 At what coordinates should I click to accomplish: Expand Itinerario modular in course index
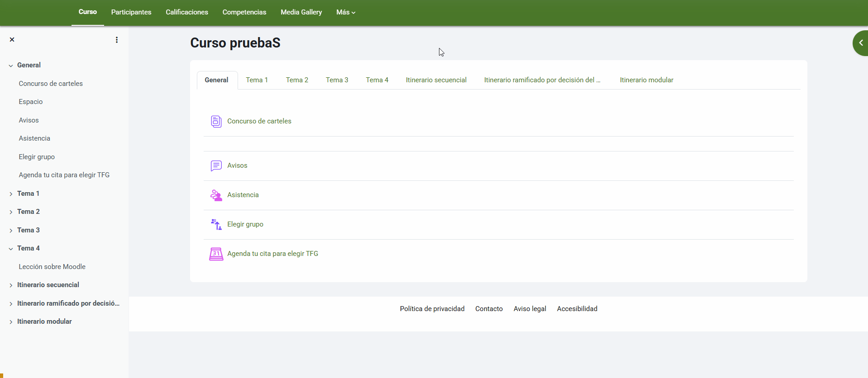tap(11, 322)
